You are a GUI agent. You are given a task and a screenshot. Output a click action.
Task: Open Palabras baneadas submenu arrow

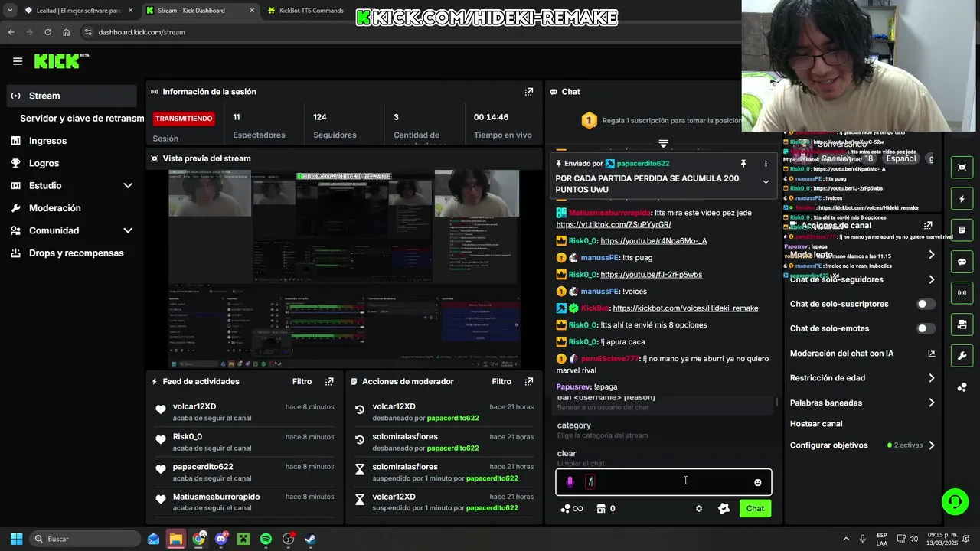click(x=932, y=403)
